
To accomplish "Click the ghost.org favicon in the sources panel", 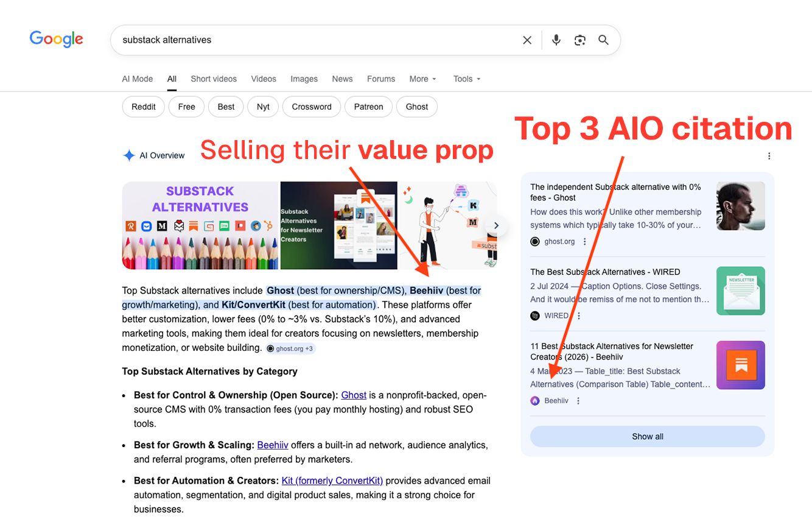I will click(535, 242).
